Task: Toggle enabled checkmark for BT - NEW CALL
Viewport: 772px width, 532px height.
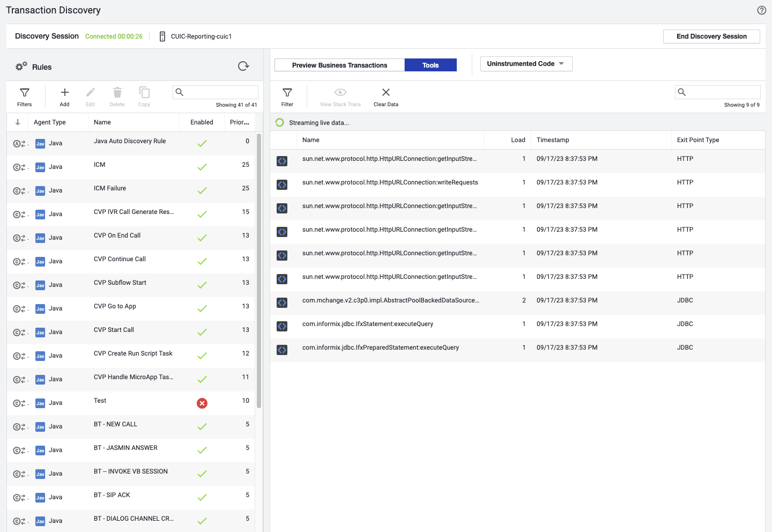Action: click(202, 427)
